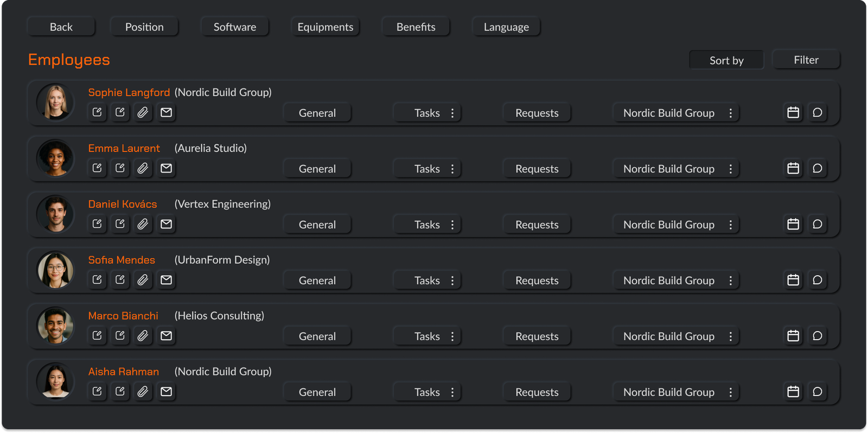Click the (Vertex Engineering) company label
Screen dimensions: 868x433
[x=222, y=204]
